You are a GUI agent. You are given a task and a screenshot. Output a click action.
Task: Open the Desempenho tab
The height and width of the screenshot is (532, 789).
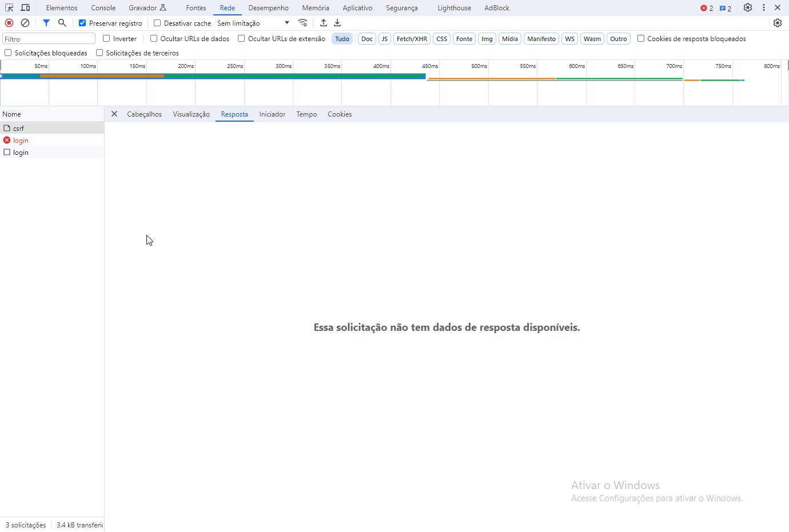[x=269, y=8]
